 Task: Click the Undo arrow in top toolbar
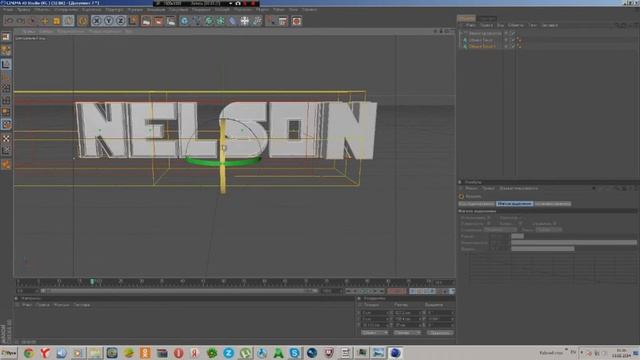click(9, 20)
